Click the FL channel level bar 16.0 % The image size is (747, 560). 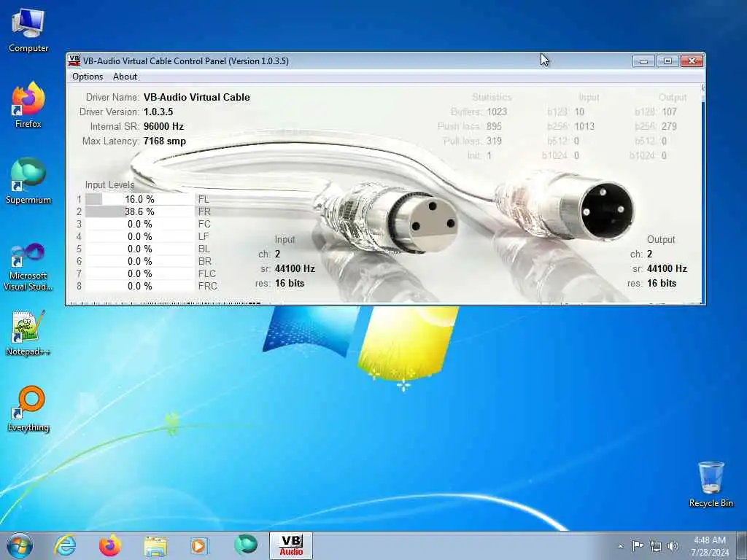click(x=139, y=199)
